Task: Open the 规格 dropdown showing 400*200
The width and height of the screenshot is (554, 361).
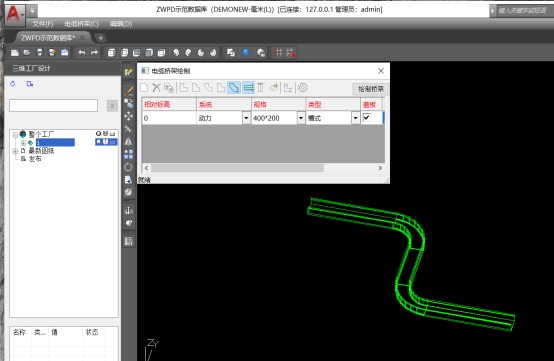Action: click(x=301, y=118)
